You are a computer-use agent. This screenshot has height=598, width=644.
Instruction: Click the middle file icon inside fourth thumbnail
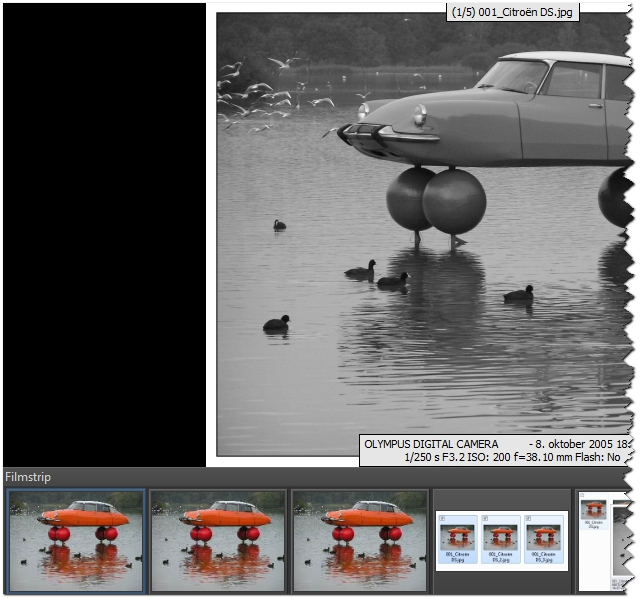tap(501, 540)
